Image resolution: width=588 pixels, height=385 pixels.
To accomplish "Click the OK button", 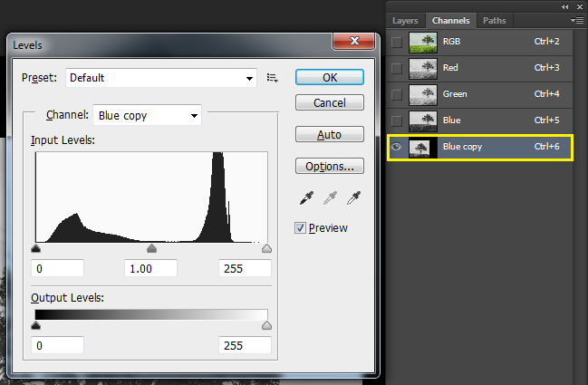I will click(x=330, y=78).
